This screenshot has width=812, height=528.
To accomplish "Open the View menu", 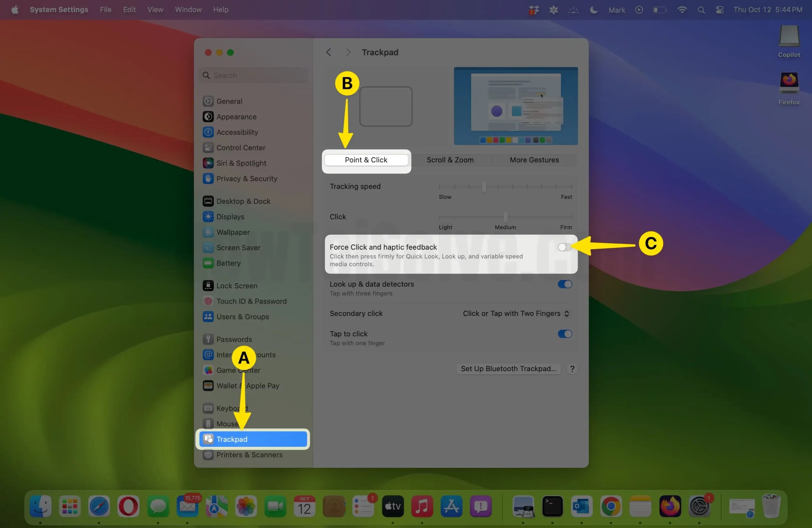I will pyautogui.click(x=155, y=10).
